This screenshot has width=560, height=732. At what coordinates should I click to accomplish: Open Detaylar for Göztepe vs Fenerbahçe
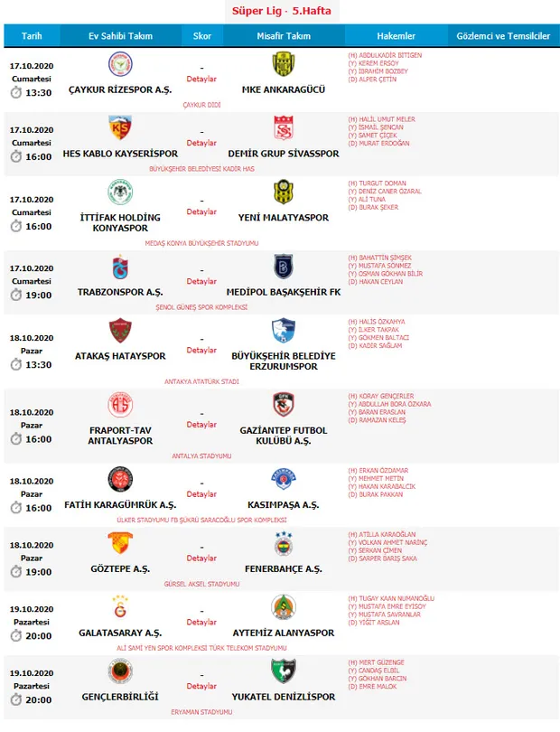[x=201, y=558]
